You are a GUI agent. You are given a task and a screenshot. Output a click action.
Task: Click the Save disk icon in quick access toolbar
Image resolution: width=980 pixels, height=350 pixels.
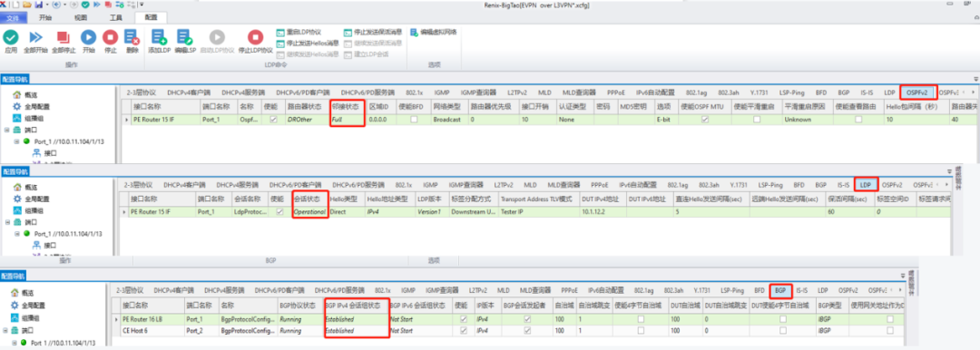click(x=39, y=5)
